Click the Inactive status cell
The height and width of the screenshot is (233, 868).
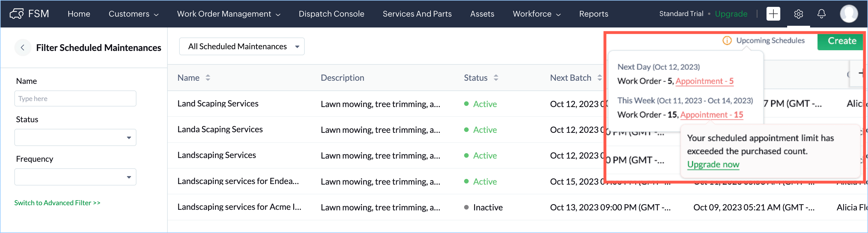(483, 208)
